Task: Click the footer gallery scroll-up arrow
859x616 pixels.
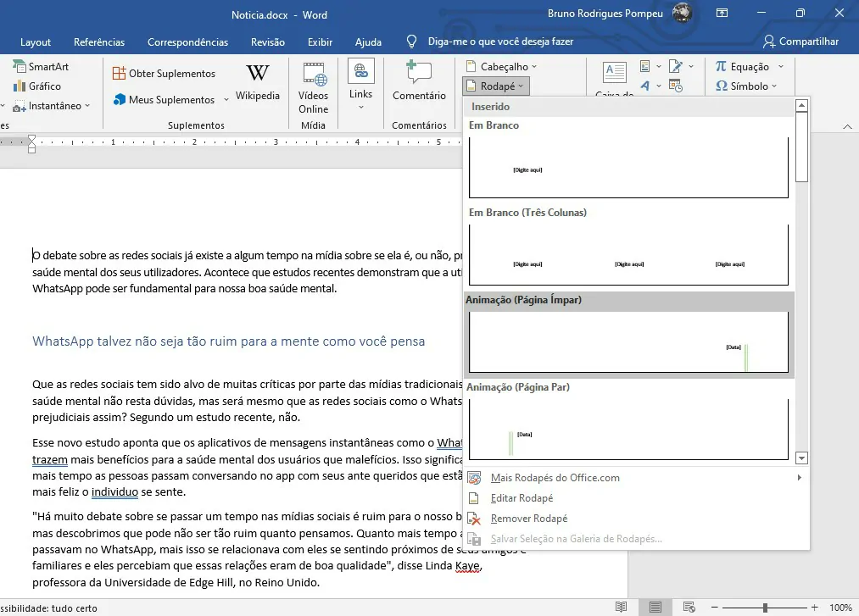Action: point(801,105)
